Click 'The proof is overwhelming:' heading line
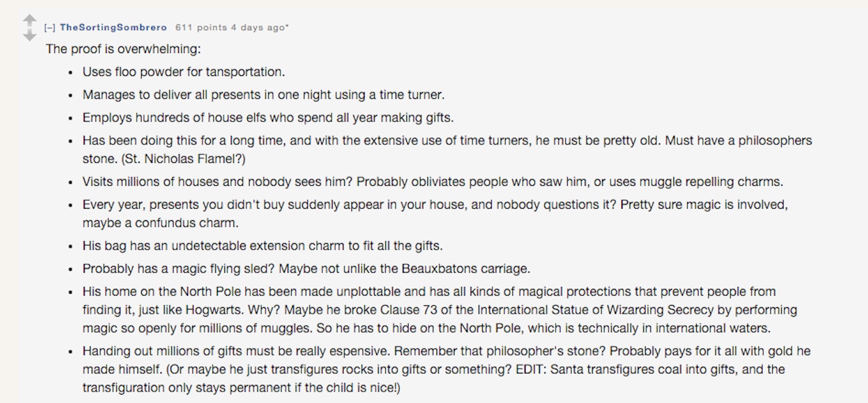868x403 pixels. [x=119, y=49]
